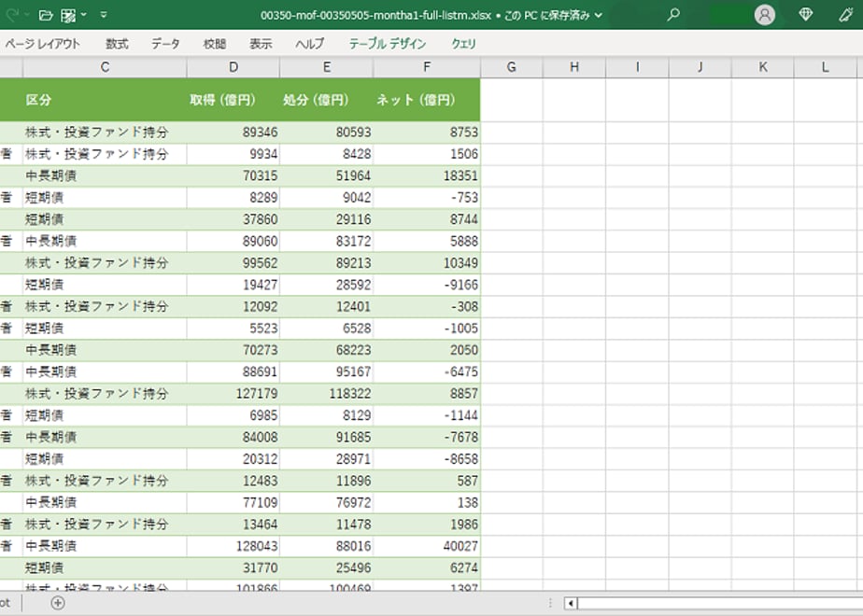Image resolution: width=863 pixels, height=616 pixels.
Task: Click the search magnifier icon
Action: pyautogui.click(x=673, y=15)
